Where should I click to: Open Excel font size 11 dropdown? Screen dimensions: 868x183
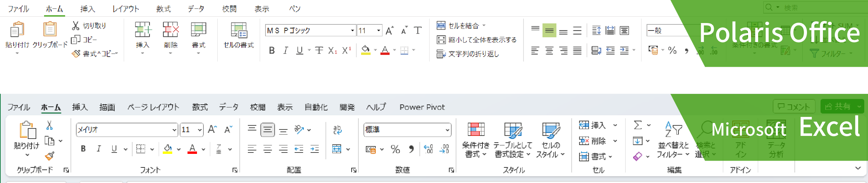pos(200,130)
